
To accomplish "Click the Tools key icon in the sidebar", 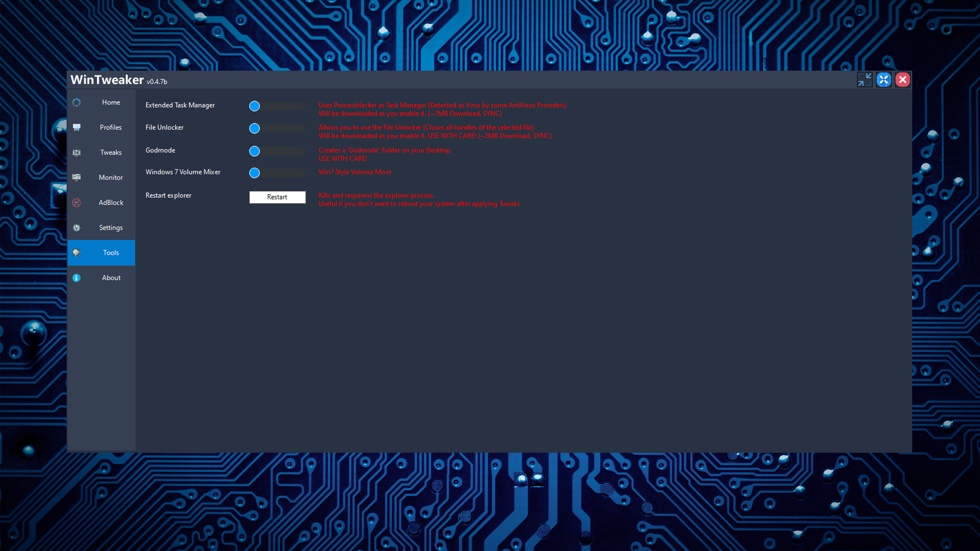I will [x=76, y=253].
